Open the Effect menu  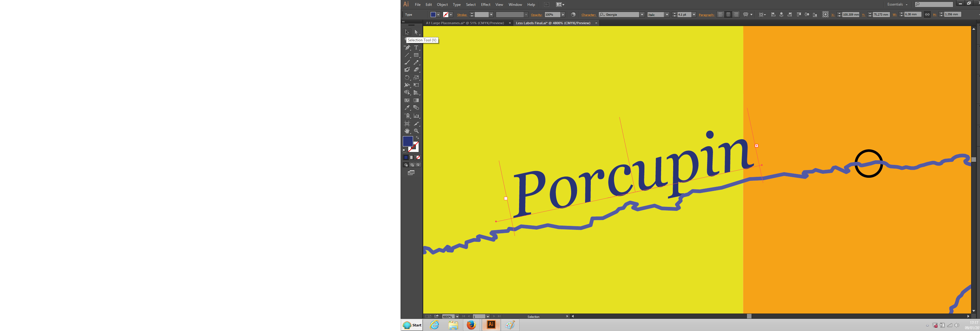pyautogui.click(x=486, y=4)
